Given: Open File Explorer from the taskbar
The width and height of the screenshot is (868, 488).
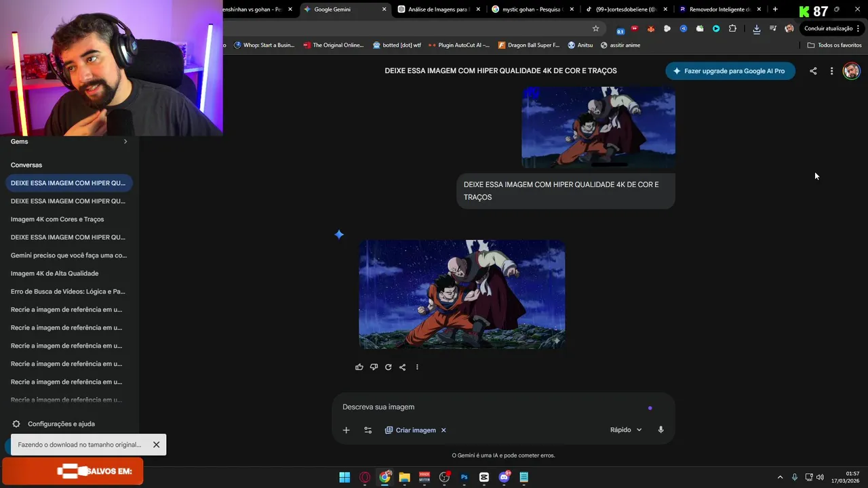Looking at the screenshot, I should [405, 477].
